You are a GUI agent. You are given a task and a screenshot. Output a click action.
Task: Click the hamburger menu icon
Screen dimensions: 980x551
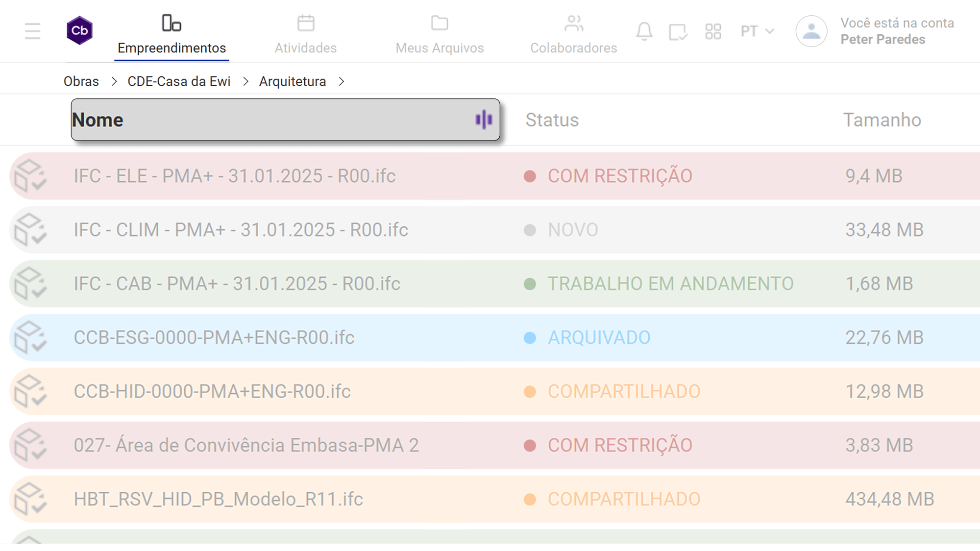coord(32,30)
